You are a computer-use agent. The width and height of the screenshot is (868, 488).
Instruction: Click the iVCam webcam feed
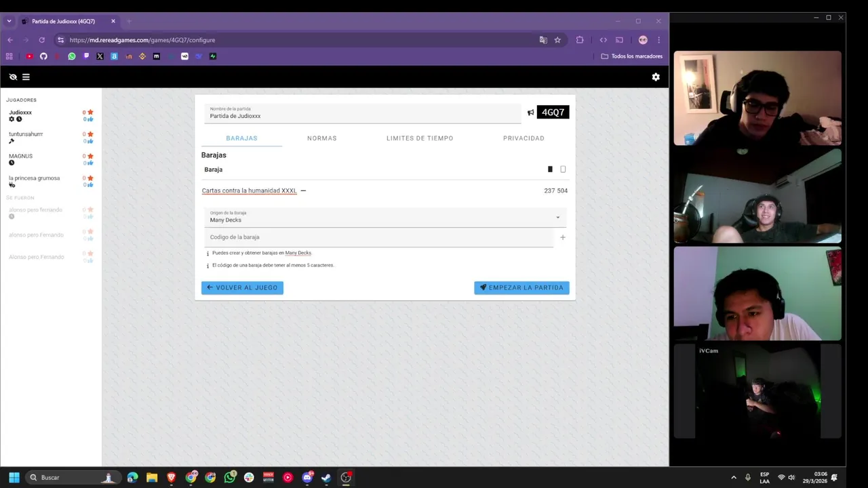(757, 391)
